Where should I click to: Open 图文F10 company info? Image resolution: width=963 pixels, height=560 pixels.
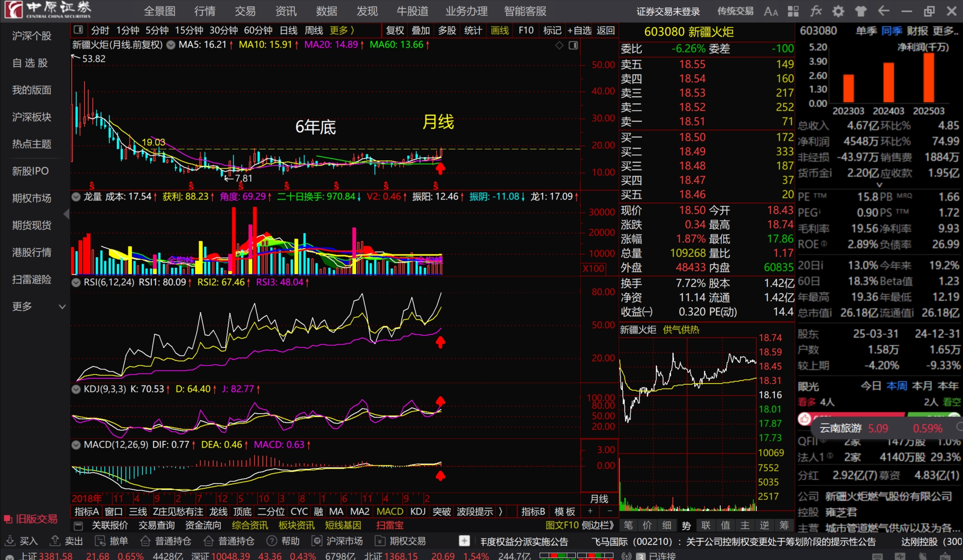[562, 525]
